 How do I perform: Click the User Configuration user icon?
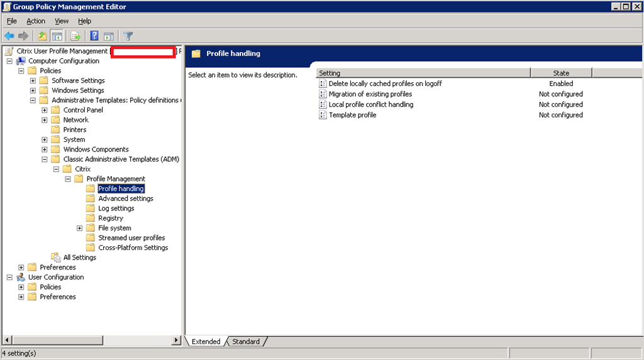(21, 277)
